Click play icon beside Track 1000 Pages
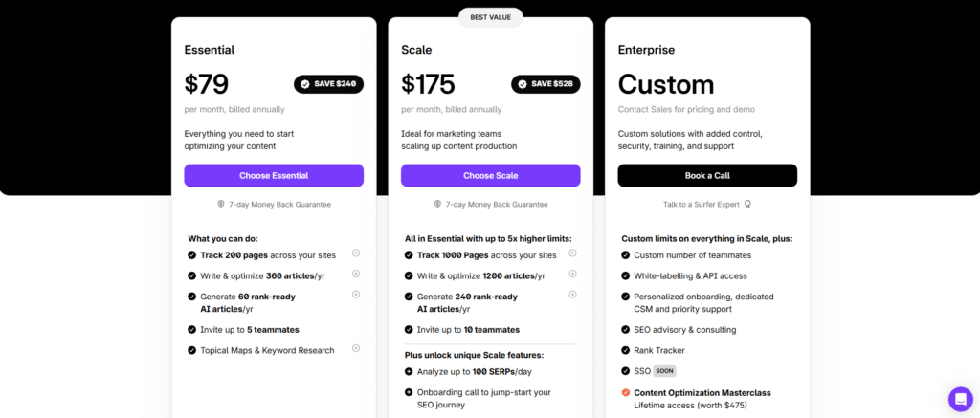The width and height of the screenshot is (980, 418). point(572,253)
